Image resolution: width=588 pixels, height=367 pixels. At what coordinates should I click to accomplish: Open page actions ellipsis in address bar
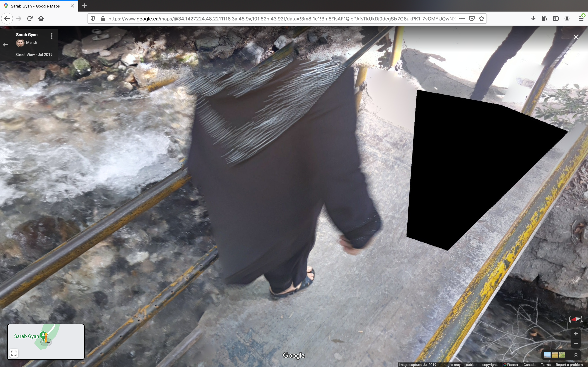click(x=462, y=19)
